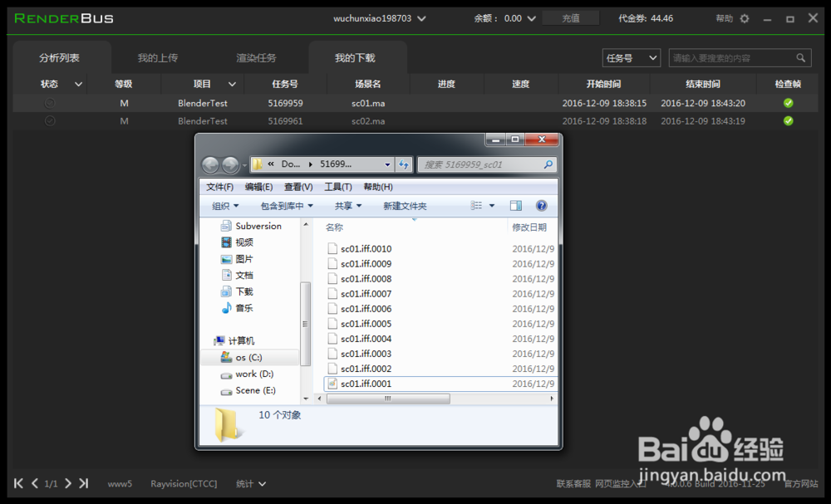831x504 pixels.
Task: Click the status indicator icon for sc01.ma row
Action: pos(51,102)
